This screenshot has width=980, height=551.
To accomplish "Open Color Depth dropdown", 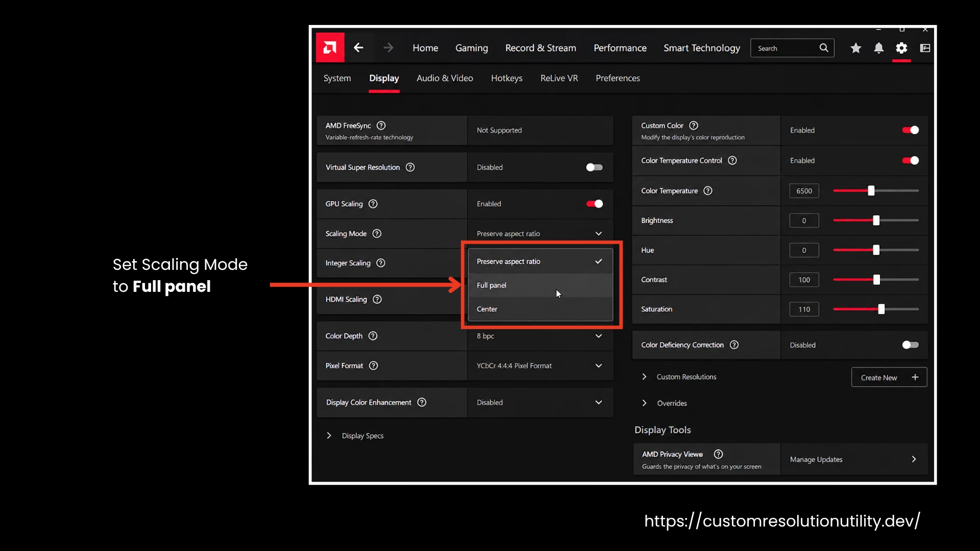I will coord(540,336).
